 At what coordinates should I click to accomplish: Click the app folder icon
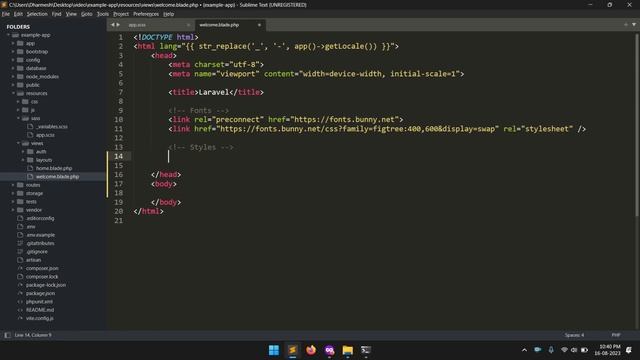point(20,43)
